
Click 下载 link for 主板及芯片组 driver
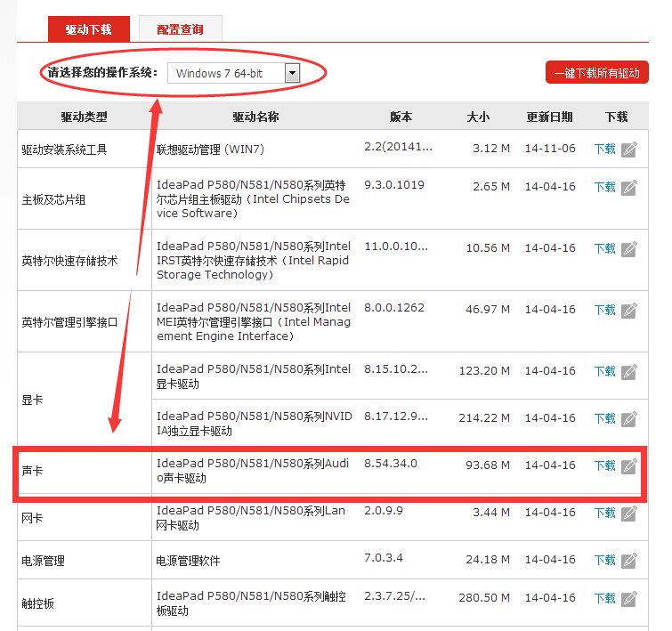point(604,187)
